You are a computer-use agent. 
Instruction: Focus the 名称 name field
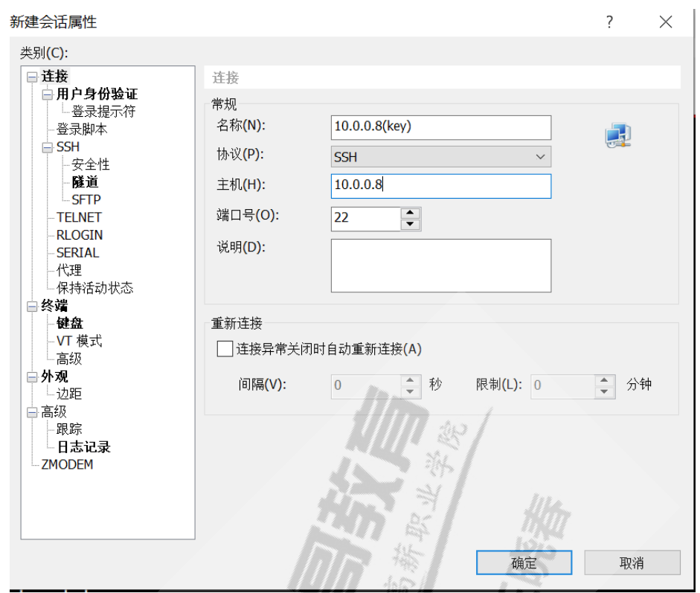(441, 127)
